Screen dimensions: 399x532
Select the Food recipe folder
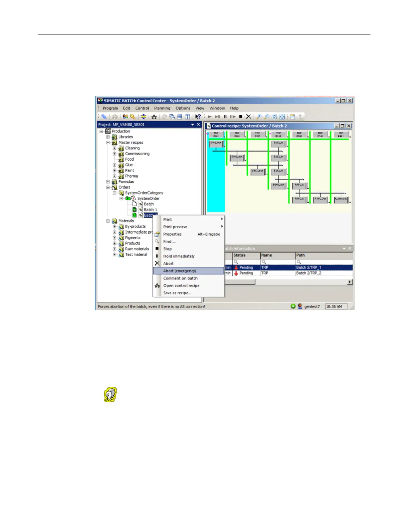(x=129, y=159)
